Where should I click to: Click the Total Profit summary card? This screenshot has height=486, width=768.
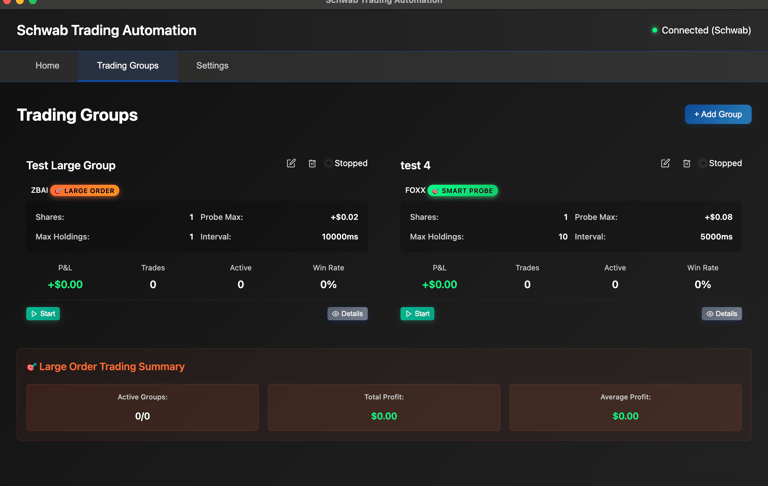click(384, 408)
